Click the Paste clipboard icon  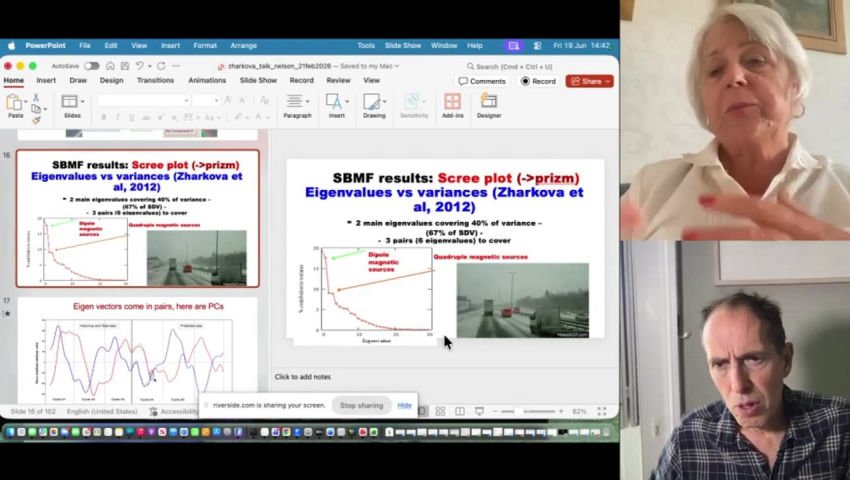(x=14, y=102)
